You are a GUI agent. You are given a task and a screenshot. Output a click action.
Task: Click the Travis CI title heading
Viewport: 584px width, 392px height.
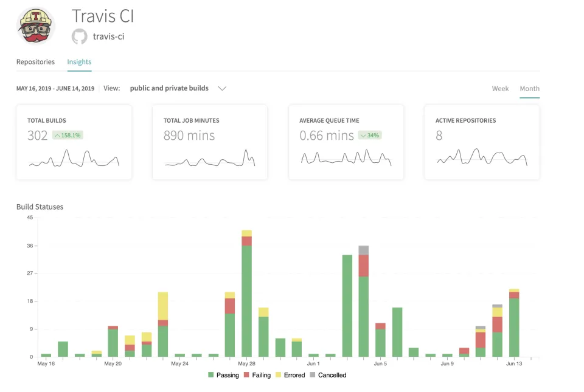(103, 16)
